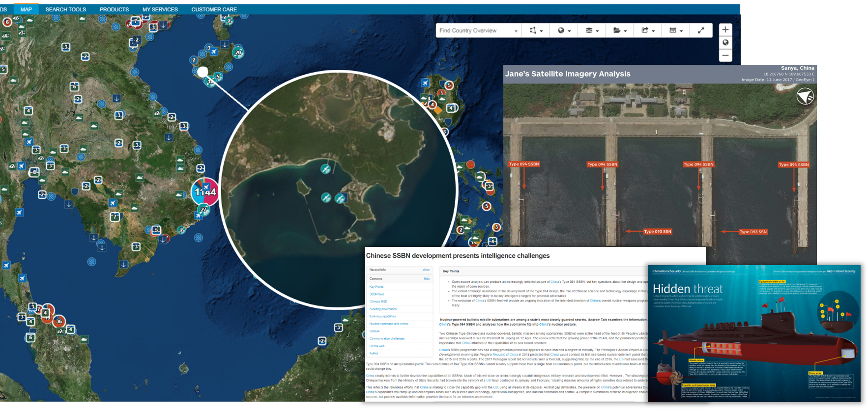Image resolution: width=868 pixels, height=409 pixels.
Task: Select the teal 20 cluster marker
Action: [238, 52]
